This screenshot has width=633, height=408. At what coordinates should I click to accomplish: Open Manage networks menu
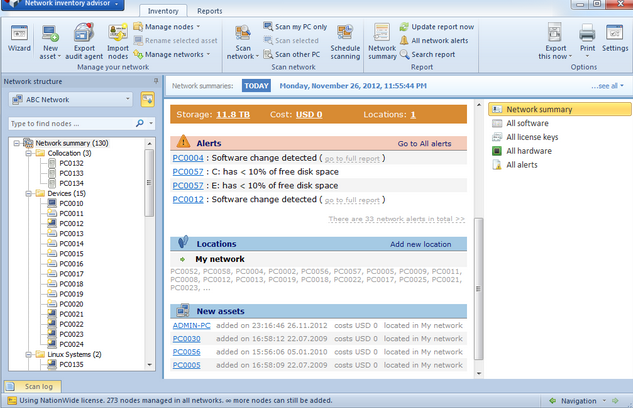coord(172,54)
